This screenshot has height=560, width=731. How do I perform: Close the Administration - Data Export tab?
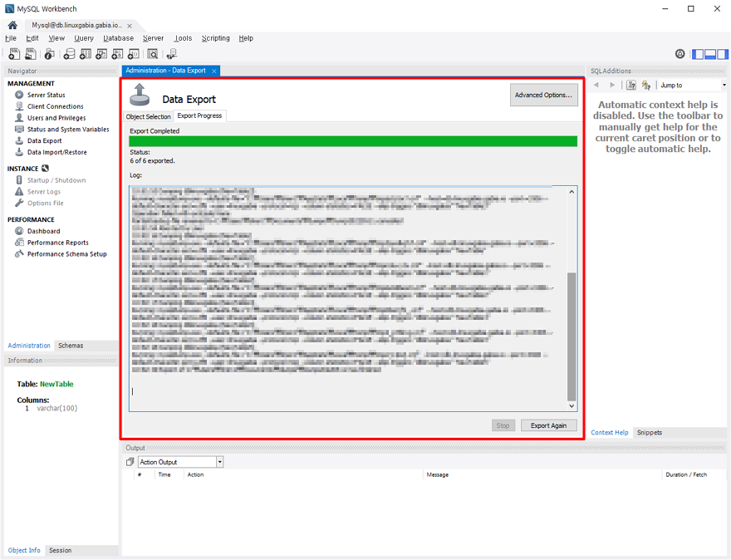point(214,71)
